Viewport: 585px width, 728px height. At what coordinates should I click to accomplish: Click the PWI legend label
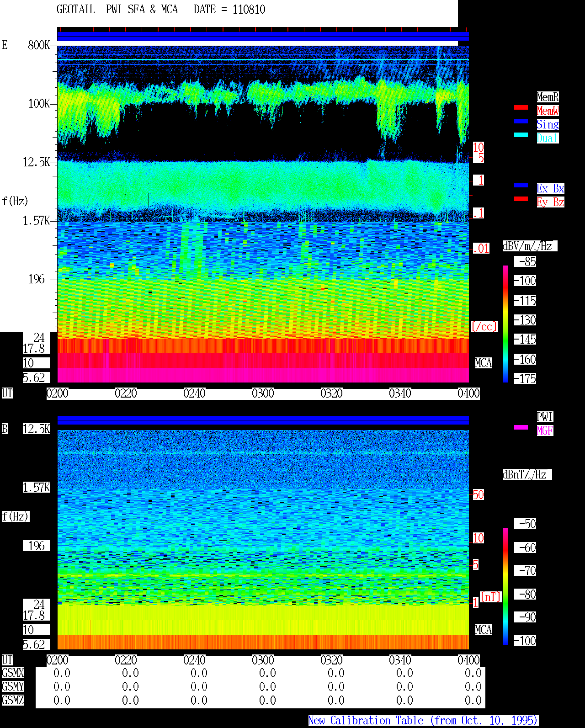click(x=545, y=417)
